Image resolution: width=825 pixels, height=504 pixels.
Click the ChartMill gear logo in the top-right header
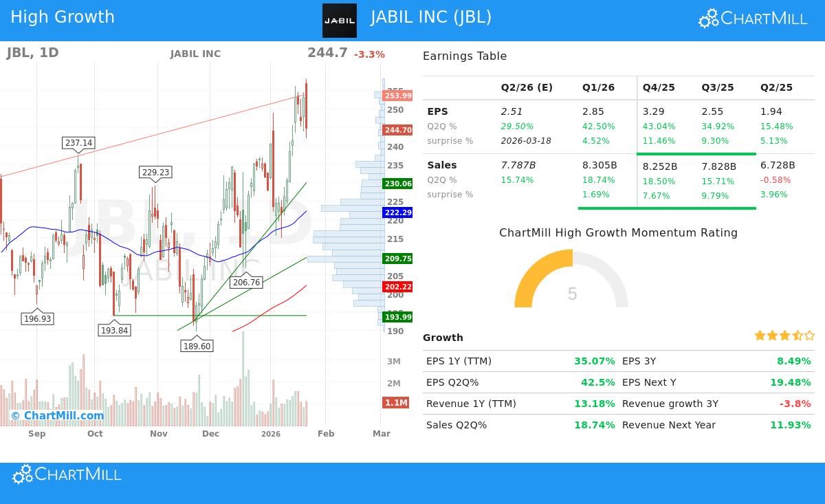[707, 18]
